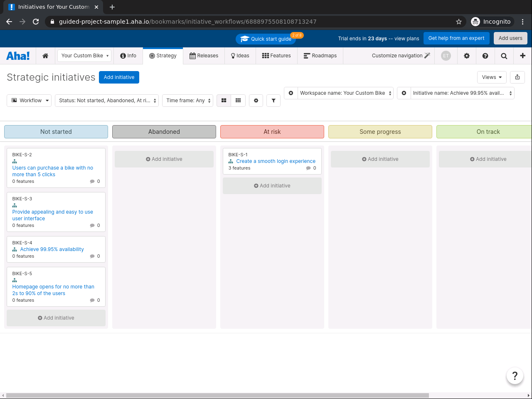532x399 pixels.
Task: Open Chrome three-dot menu
Action: (x=523, y=22)
